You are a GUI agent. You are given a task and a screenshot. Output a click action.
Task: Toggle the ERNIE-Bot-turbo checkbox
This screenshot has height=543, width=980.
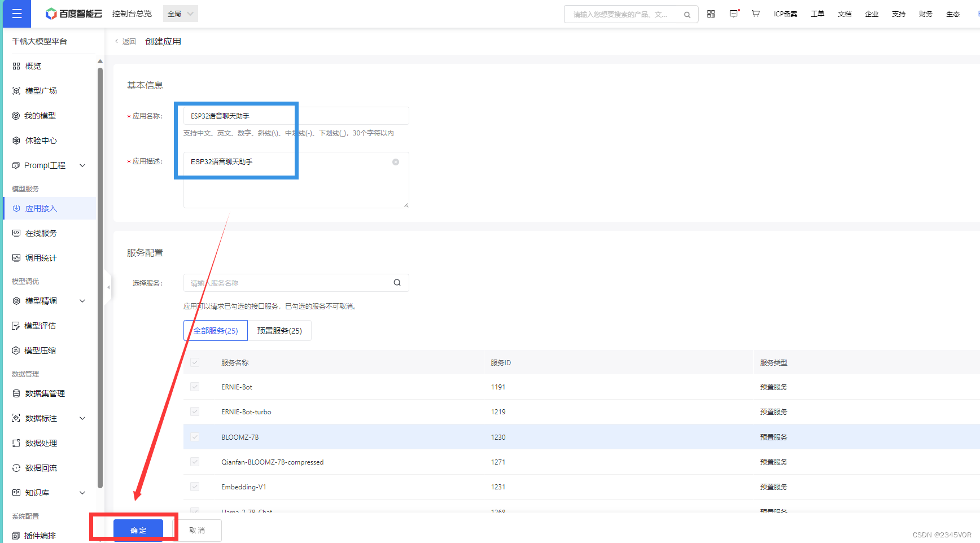click(195, 411)
